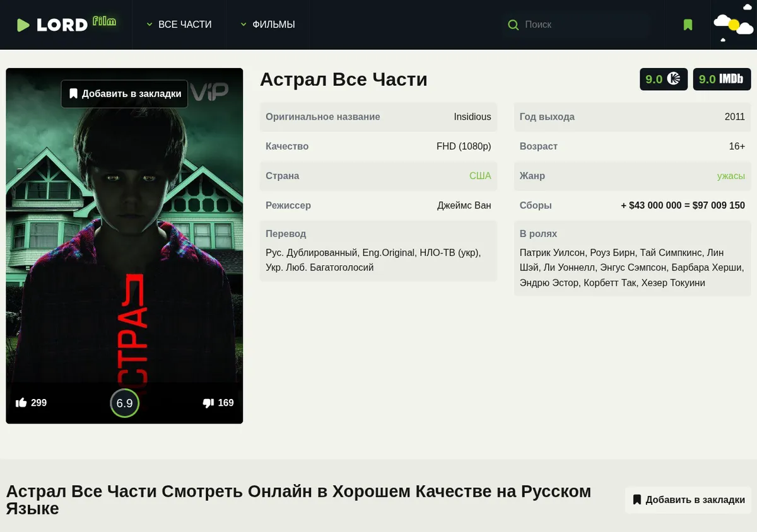This screenshot has width=757, height=532.
Task: Toggle bookmark button beside the page heading
Action: (688, 500)
